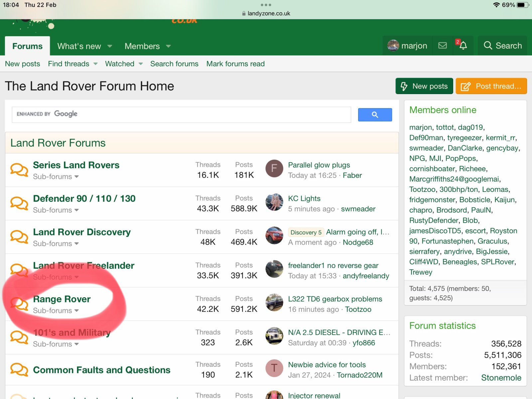Open the Range Rover forum link
Image resolution: width=532 pixels, height=399 pixels.
pos(62,299)
